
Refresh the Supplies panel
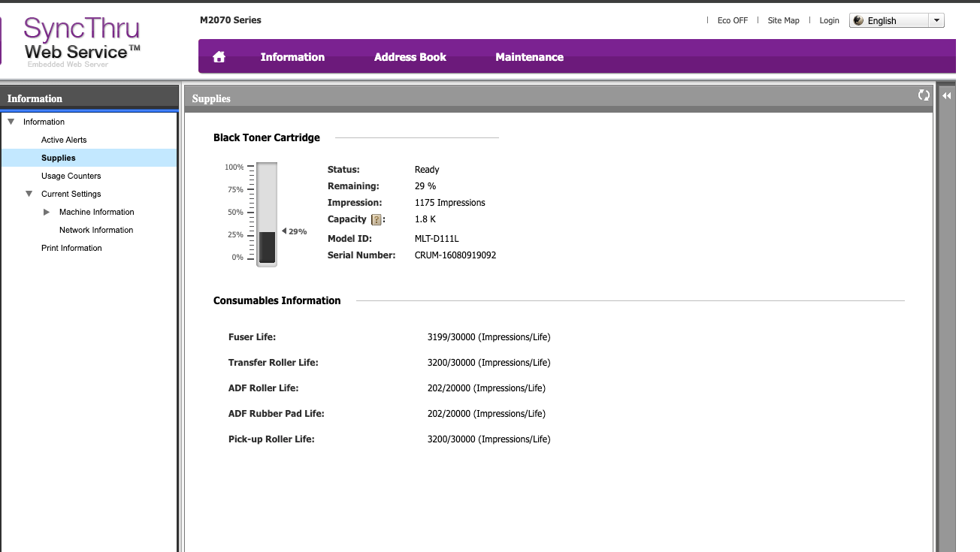click(924, 95)
